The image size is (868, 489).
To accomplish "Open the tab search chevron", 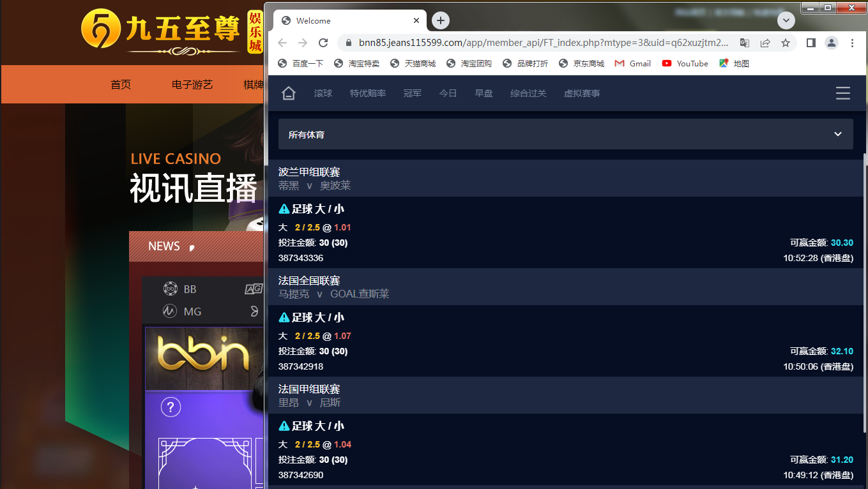I will pyautogui.click(x=786, y=20).
